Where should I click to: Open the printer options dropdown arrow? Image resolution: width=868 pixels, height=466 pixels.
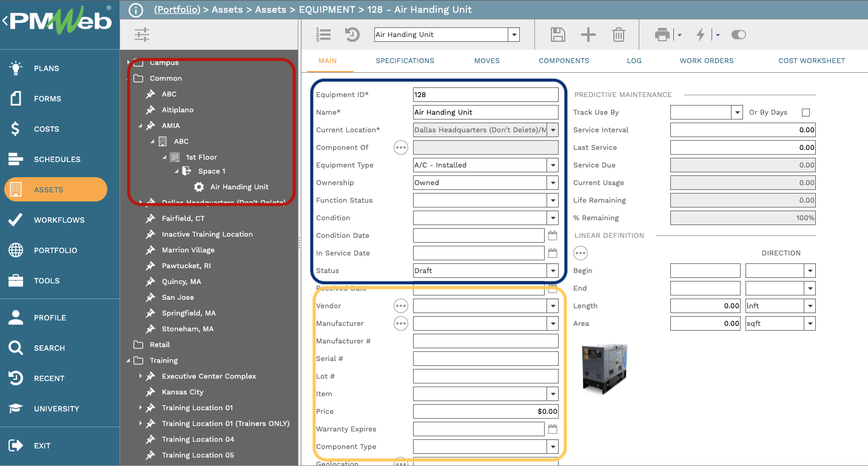[x=679, y=35]
